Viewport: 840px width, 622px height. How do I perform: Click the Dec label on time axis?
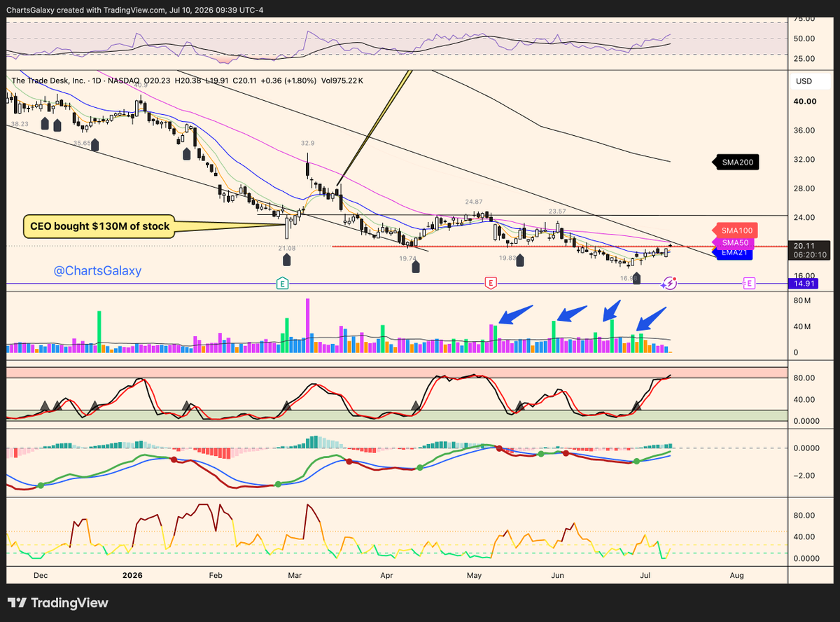(41, 575)
